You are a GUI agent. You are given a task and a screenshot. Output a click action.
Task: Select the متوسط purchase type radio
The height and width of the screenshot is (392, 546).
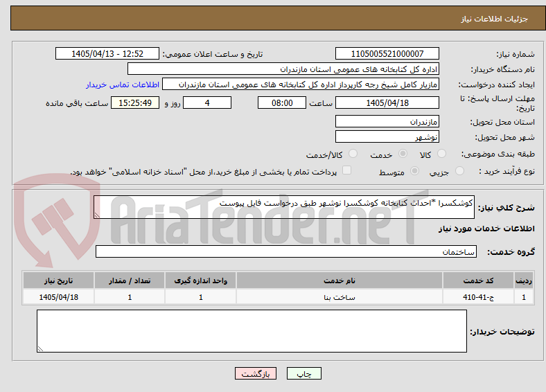[x=414, y=171]
